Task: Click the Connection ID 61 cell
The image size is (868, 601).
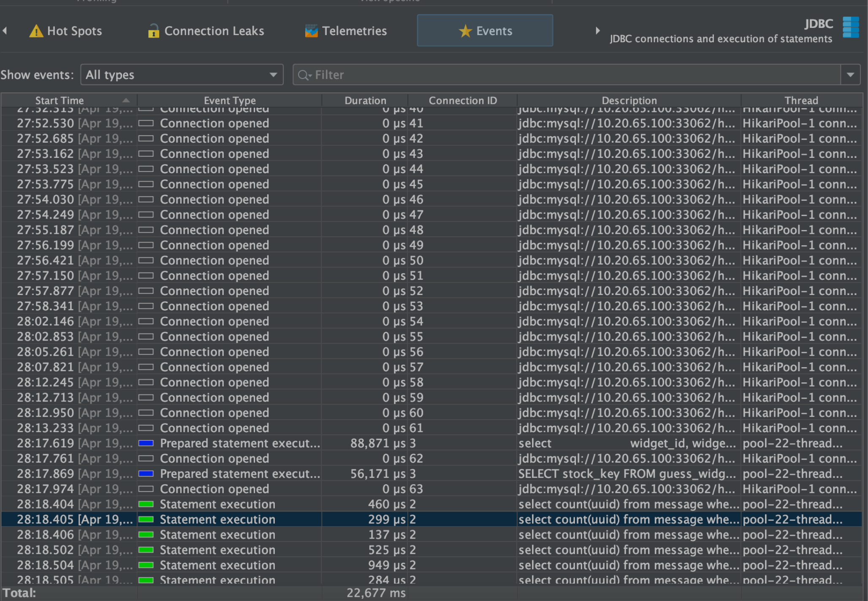Action: pos(462,428)
